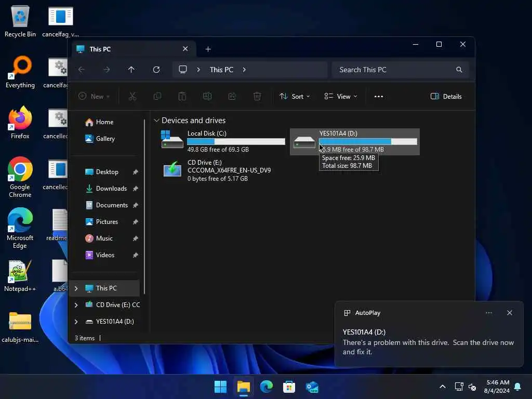Toggle the Details pane
The height and width of the screenshot is (399, 532).
(x=446, y=96)
